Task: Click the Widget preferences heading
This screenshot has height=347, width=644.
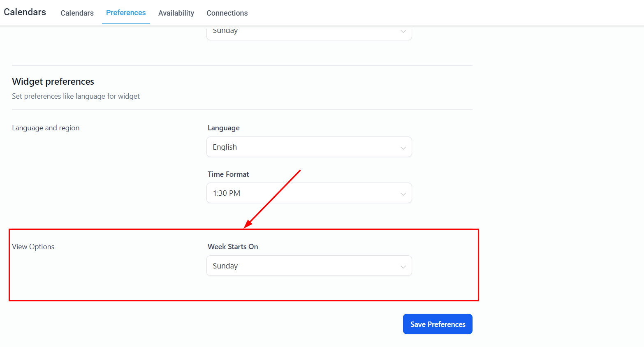Action: pyautogui.click(x=53, y=81)
